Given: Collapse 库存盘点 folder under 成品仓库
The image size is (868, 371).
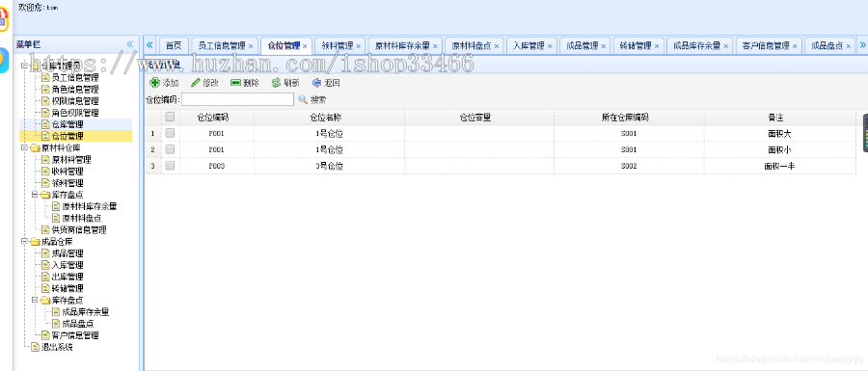Looking at the screenshot, I should (35, 301).
